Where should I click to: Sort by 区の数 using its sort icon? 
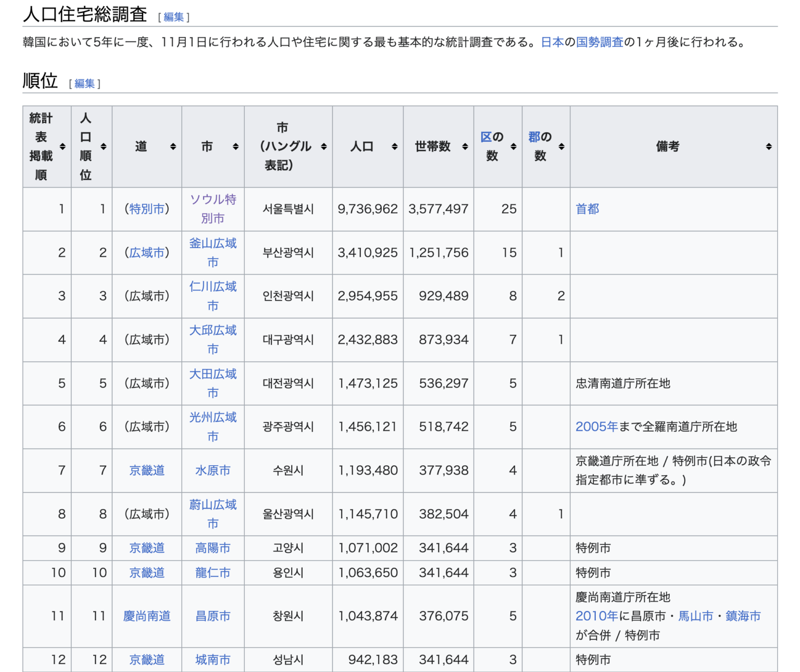513,146
